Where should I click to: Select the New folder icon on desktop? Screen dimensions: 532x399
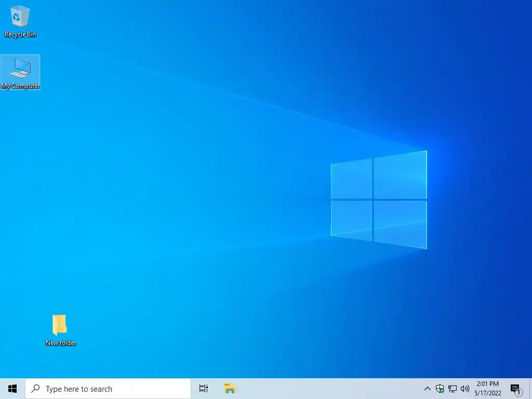(60, 330)
